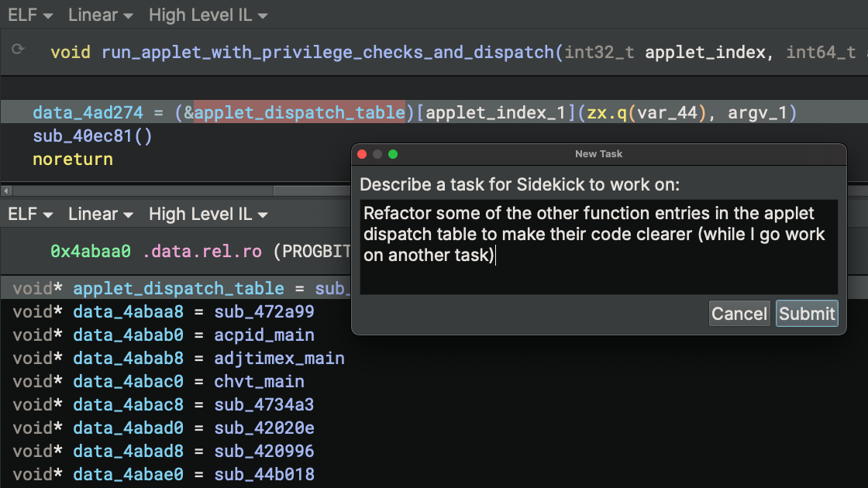Cancel the New Task dialog
868x488 pixels.
739,314
